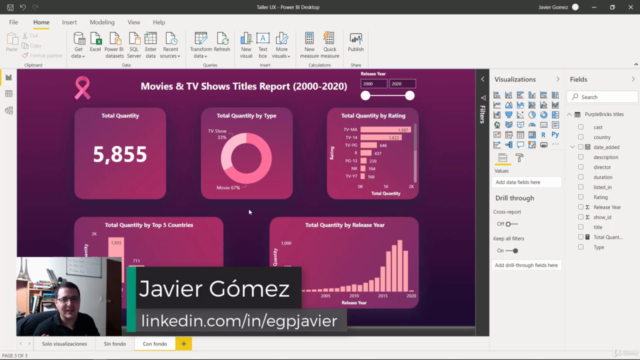640x360 pixels.
Task: Open the Recent sources dropdown
Action: tap(170, 45)
